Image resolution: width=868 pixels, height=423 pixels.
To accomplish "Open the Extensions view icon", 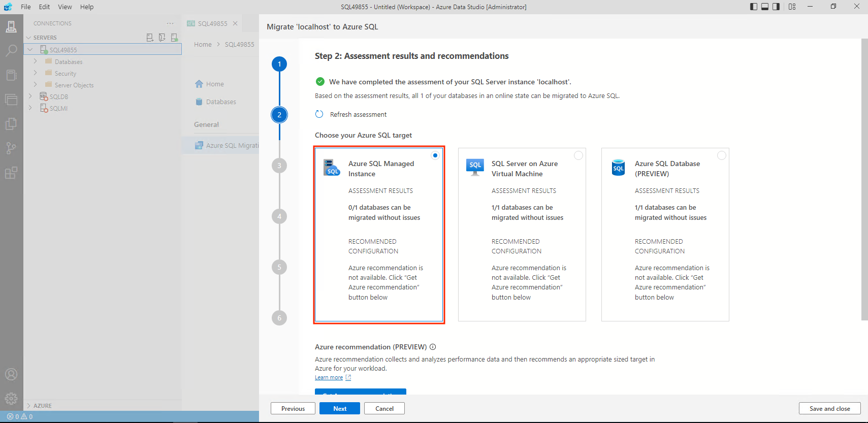I will pyautogui.click(x=11, y=173).
